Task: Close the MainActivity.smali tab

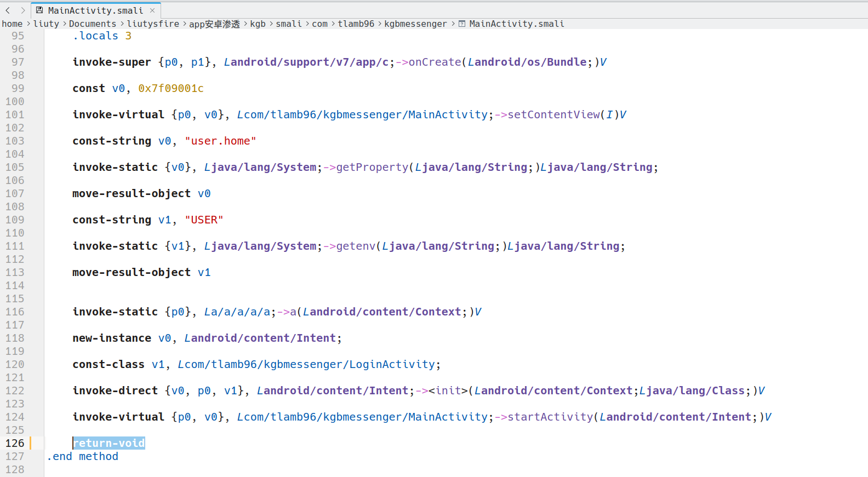Action: coord(152,10)
